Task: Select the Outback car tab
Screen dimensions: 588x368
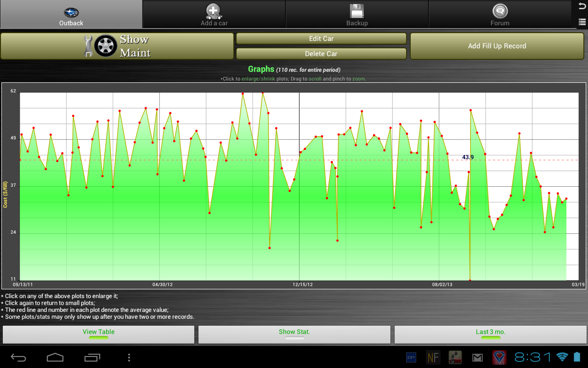Action: [x=71, y=14]
